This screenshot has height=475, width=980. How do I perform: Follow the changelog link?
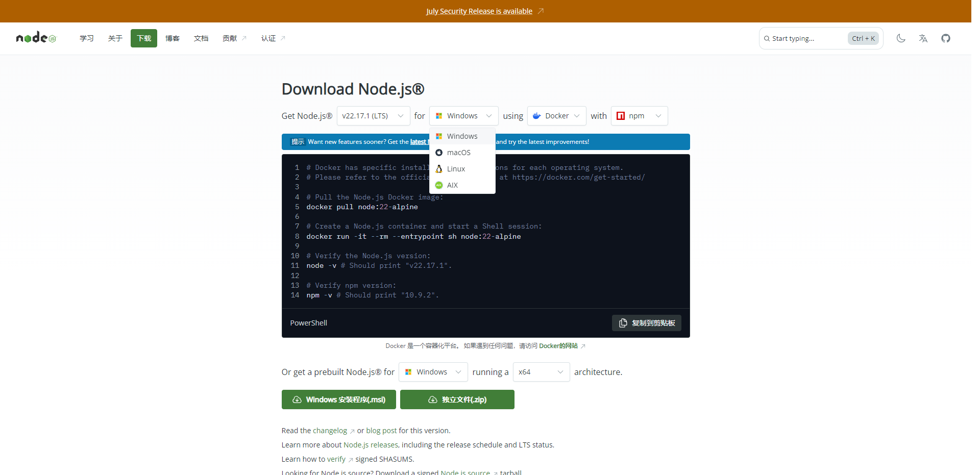330,431
